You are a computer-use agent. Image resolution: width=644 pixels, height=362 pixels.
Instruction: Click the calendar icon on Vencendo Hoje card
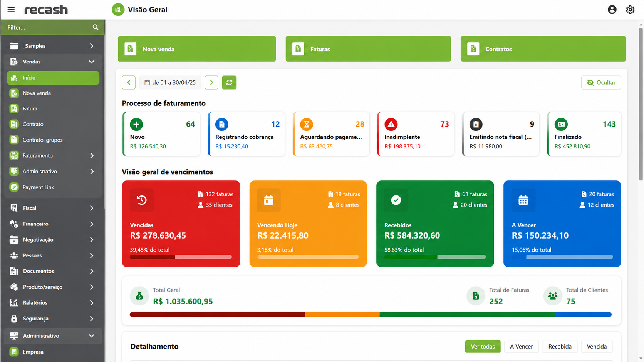tap(269, 200)
